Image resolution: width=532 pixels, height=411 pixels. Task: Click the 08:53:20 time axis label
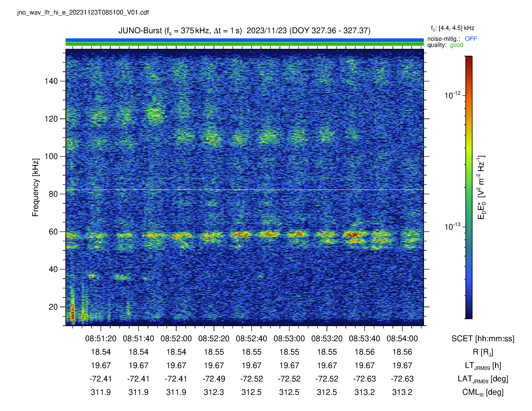[327, 338]
